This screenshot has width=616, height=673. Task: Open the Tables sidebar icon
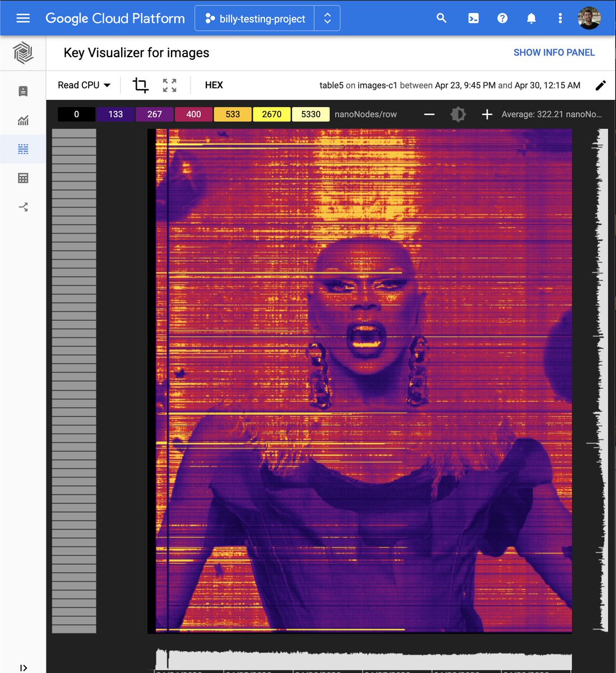[x=23, y=178]
